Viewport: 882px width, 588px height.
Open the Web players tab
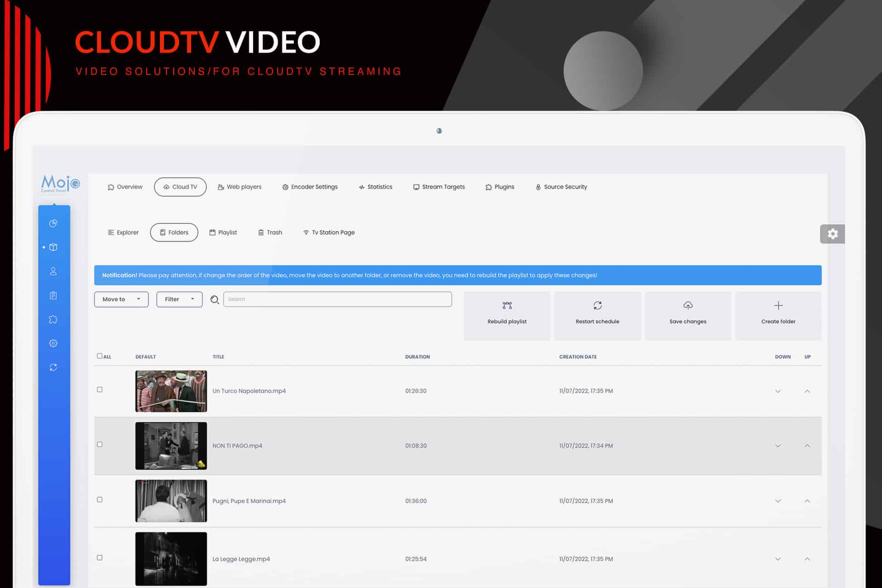tap(239, 187)
